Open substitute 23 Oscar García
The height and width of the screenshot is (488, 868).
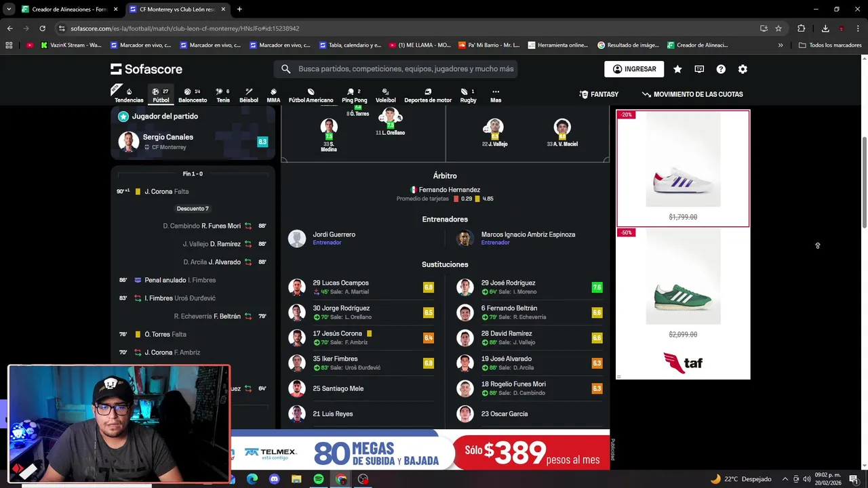pos(529,413)
